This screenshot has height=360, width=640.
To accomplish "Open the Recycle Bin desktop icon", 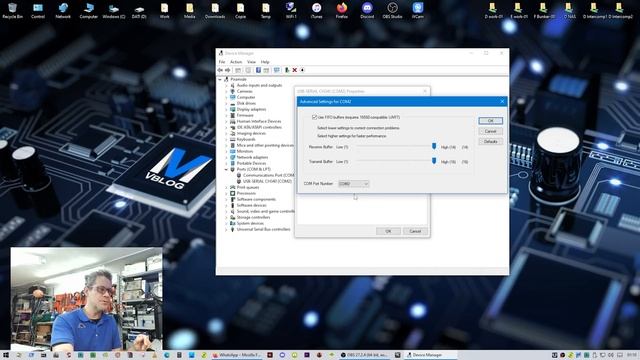I will tap(12, 11).
